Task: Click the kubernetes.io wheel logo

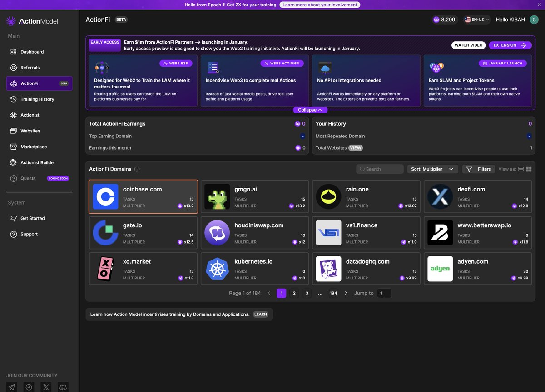Action: click(x=217, y=269)
